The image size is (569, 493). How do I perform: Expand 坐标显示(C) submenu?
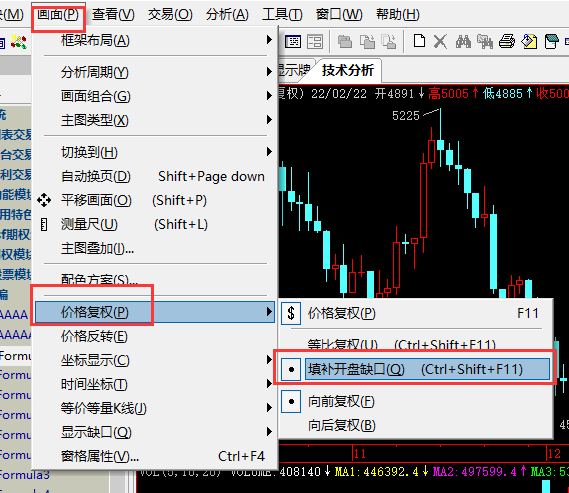point(155,360)
